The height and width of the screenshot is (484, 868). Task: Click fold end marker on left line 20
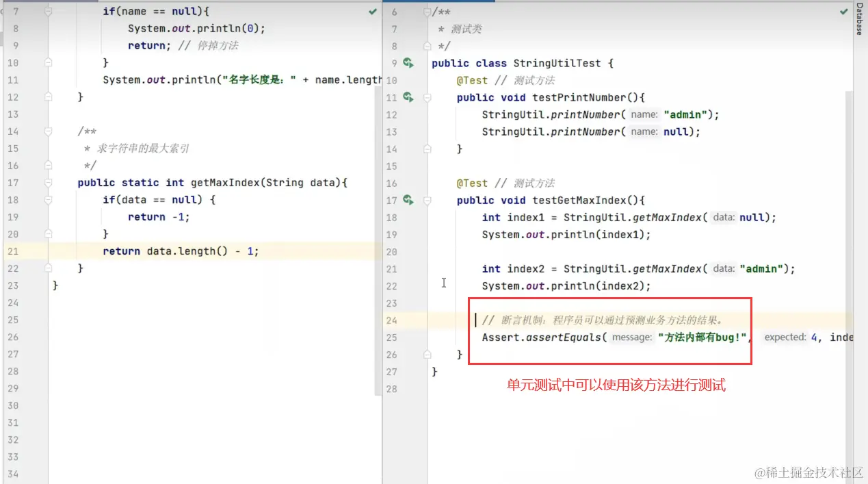coord(49,234)
